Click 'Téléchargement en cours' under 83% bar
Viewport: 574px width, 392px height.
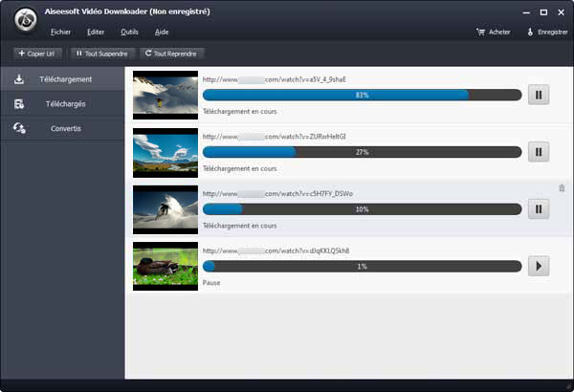pos(240,112)
